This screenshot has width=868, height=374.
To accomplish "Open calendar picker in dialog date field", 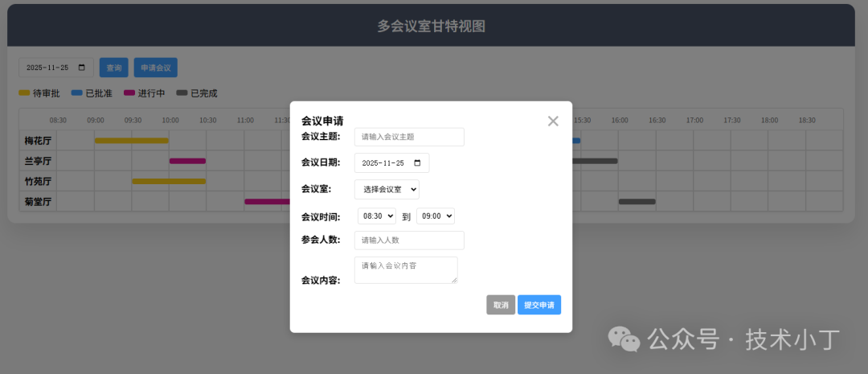I will point(416,163).
